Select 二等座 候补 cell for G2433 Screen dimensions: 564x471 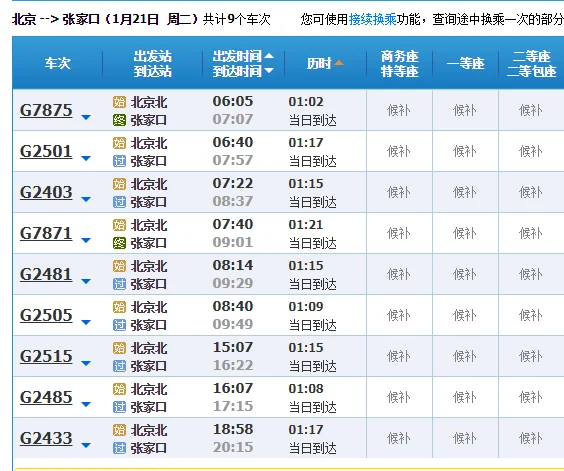click(x=531, y=438)
